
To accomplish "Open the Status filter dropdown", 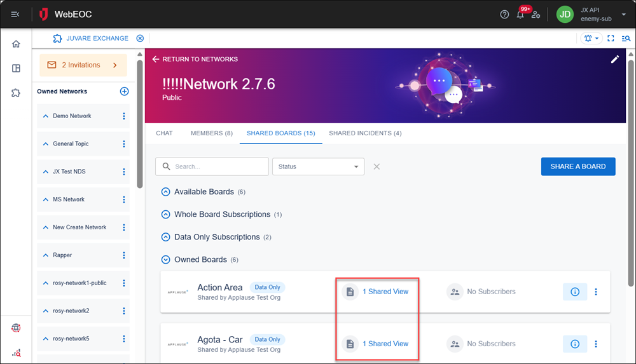I will coord(318,166).
